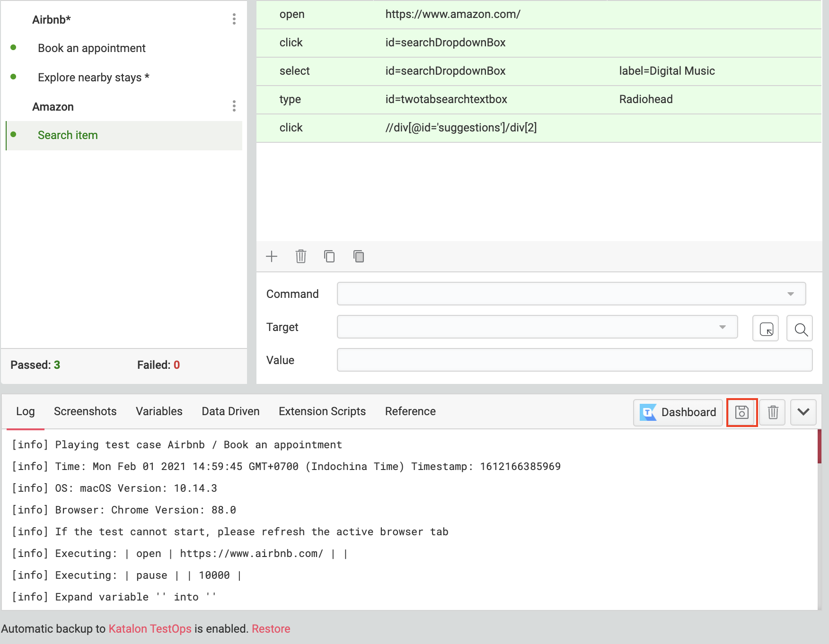Click the label=Digital Music value cell
Image resolution: width=829 pixels, height=644 pixels.
667,71
